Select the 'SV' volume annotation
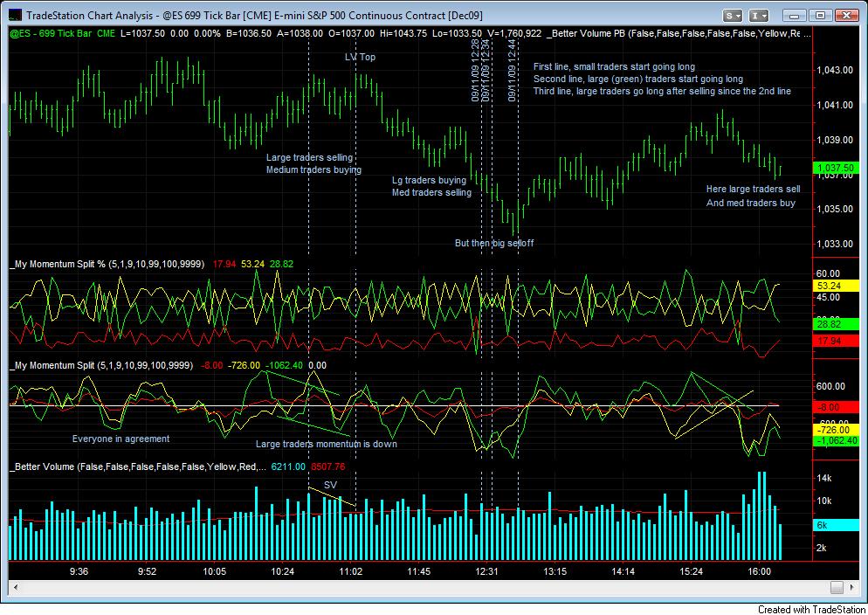This screenshot has width=868, height=615. coord(330,485)
